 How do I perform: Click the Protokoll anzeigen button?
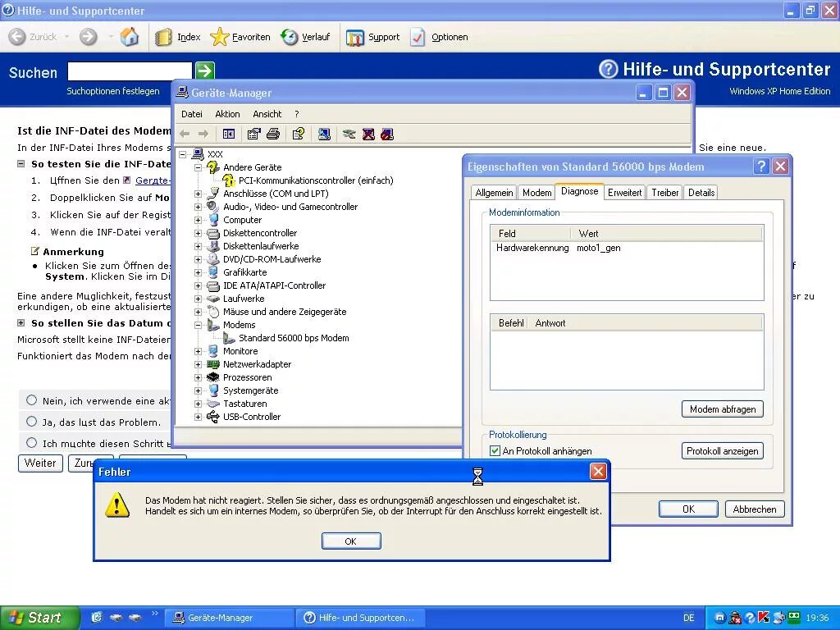pyautogui.click(x=723, y=451)
